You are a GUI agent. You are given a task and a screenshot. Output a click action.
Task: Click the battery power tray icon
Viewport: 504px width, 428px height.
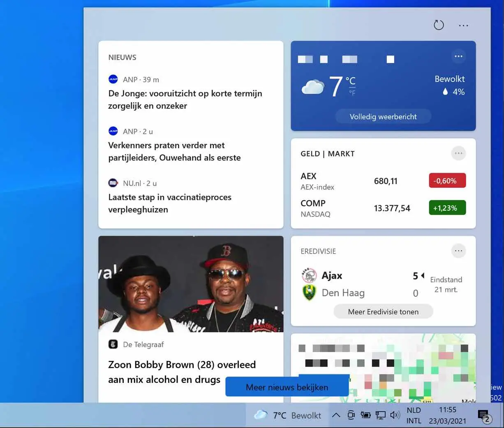[365, 415]
